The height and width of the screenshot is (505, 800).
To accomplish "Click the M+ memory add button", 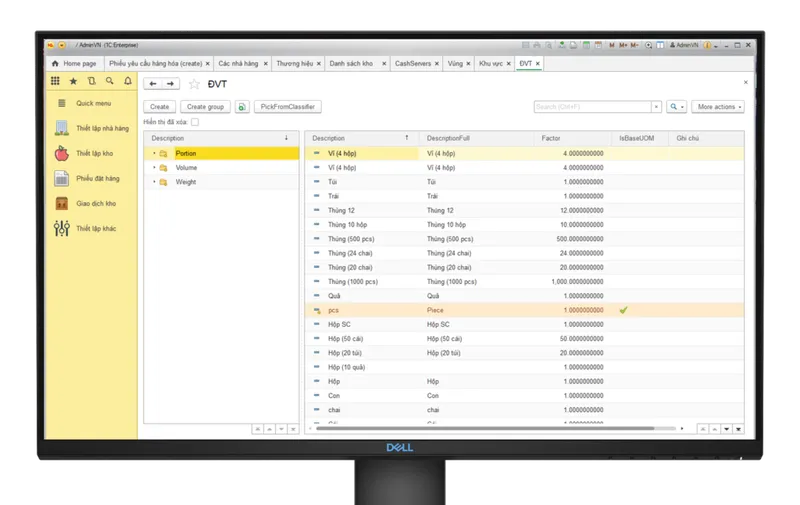I will click(623, 45).
